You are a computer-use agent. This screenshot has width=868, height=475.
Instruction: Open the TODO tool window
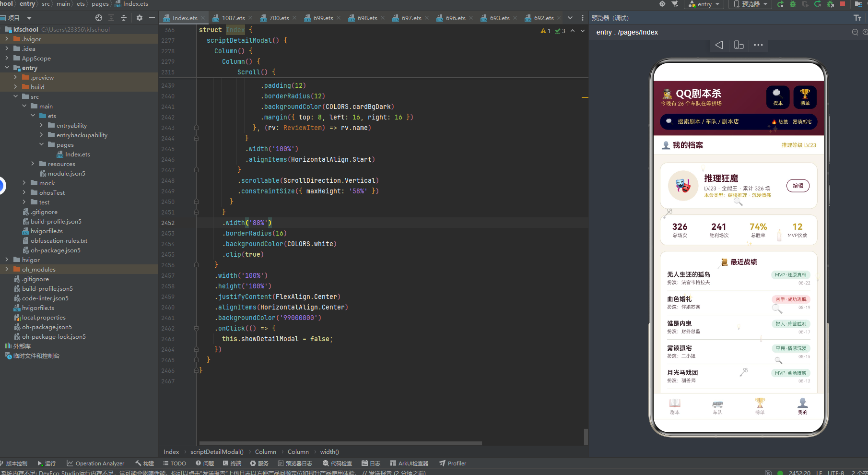point(175,463)
